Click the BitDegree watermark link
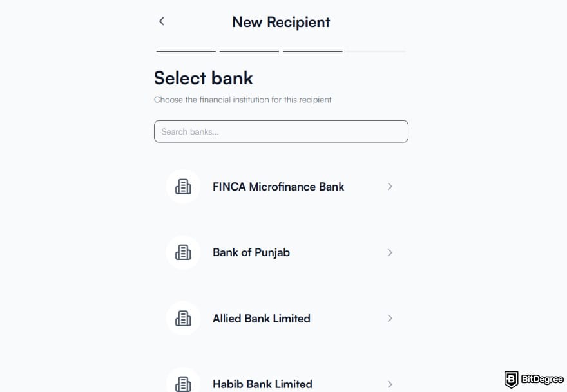Image resolution: width=567 pixels, height=392 pixels. click(x=533, y=379)
